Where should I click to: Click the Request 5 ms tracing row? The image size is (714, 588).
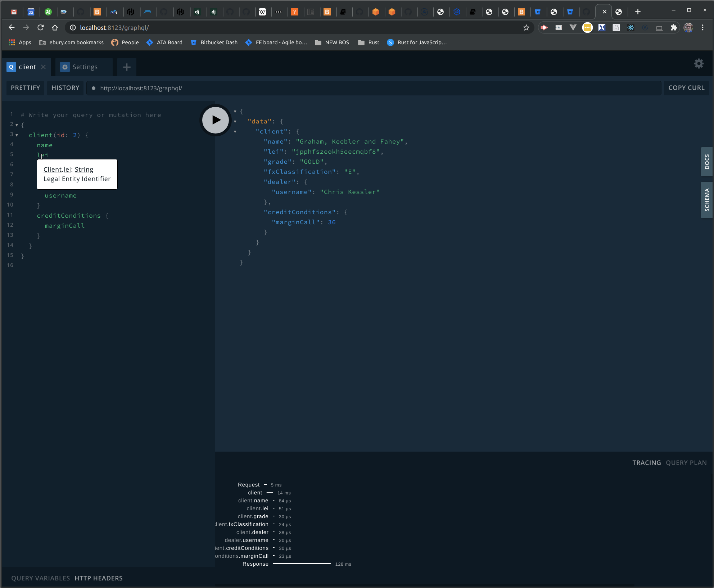pos(259,485)
